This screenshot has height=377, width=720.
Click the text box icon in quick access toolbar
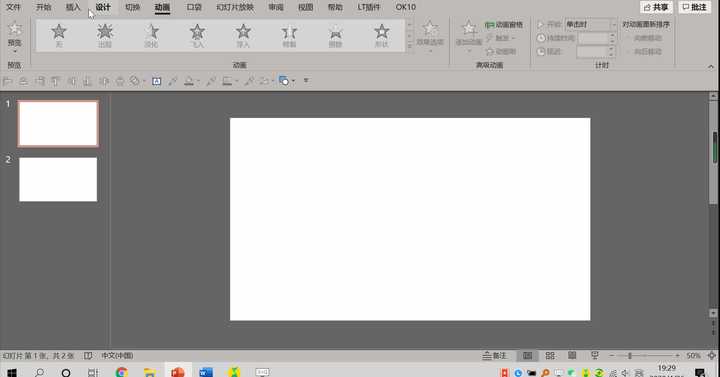[157, 81]
